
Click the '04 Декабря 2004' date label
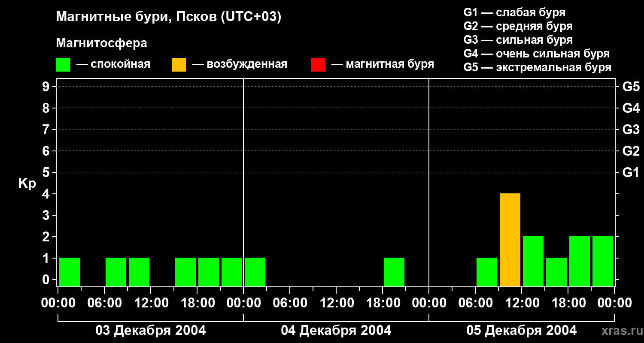[336, 331]
